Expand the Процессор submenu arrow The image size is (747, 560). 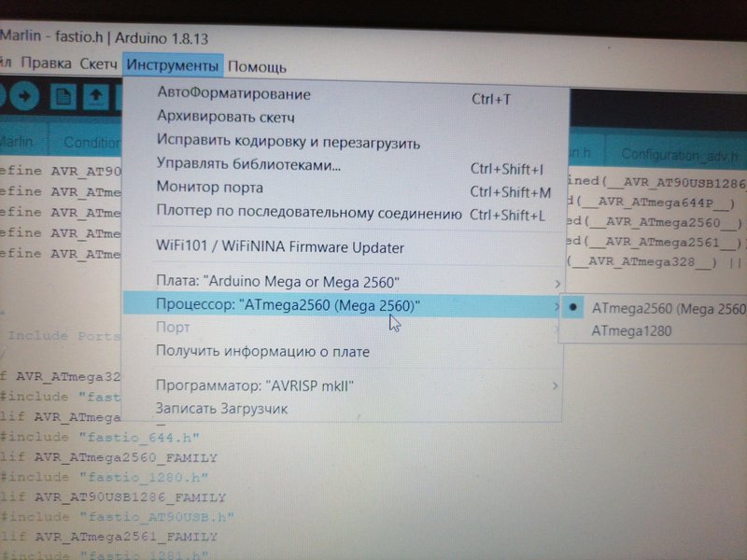[556, 306]
